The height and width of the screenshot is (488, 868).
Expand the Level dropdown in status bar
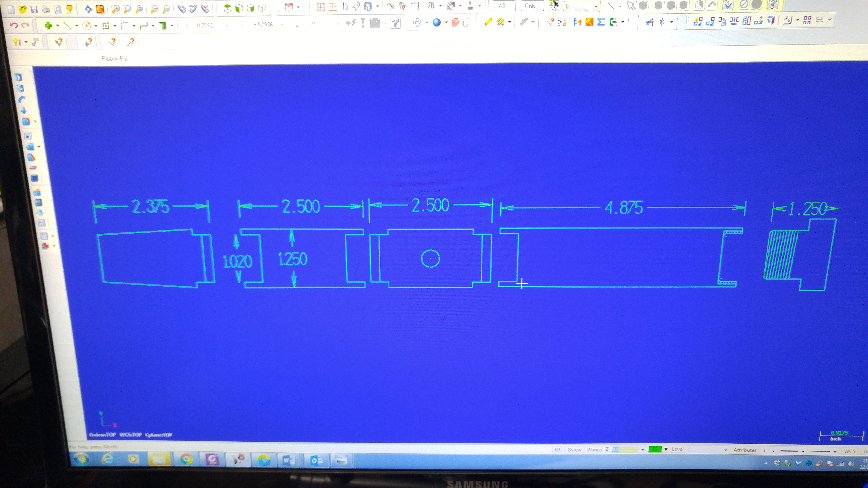click(726, 450)
